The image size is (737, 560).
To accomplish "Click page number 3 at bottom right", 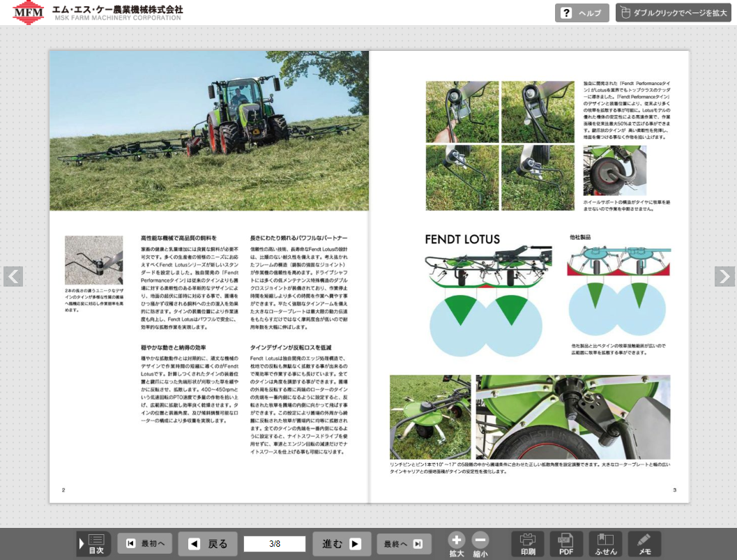I will [x=674, y=490].
